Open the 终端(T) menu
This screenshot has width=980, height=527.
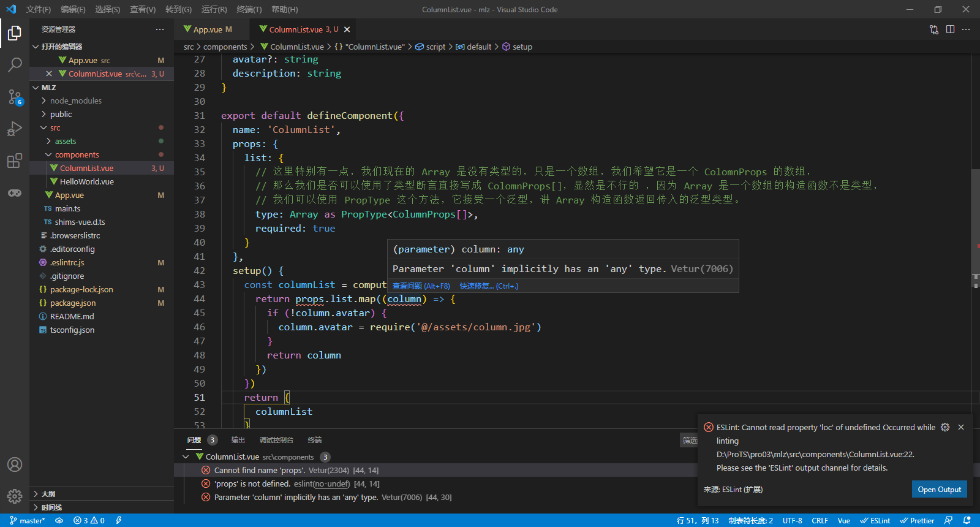[249, 9]
